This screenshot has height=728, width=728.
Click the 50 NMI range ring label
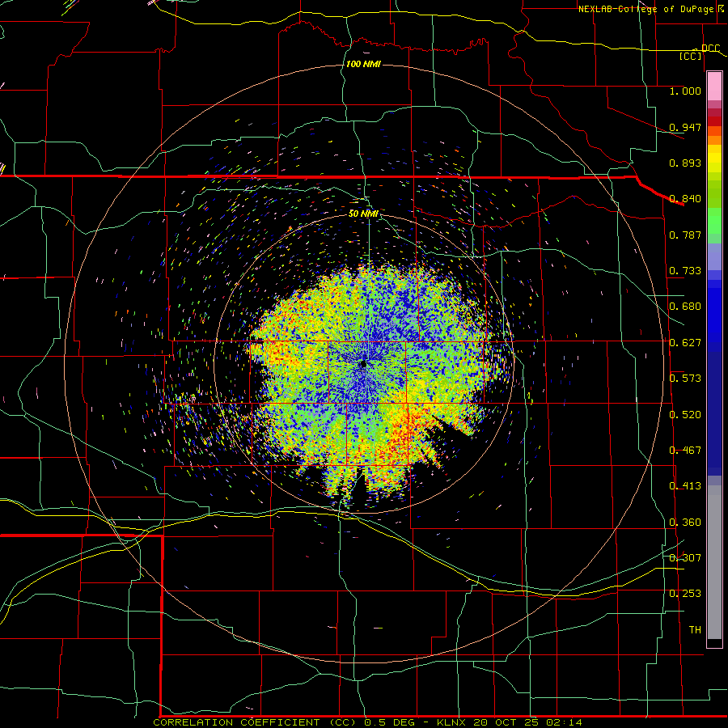tap(363, 214)
